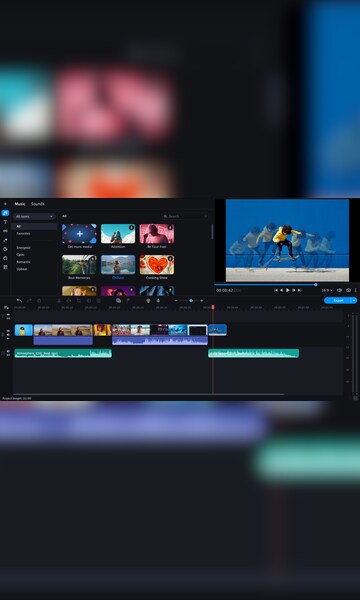Choose the Energetic music category
360x600 pixels.
pyautogui.click(x=23, y=248)
